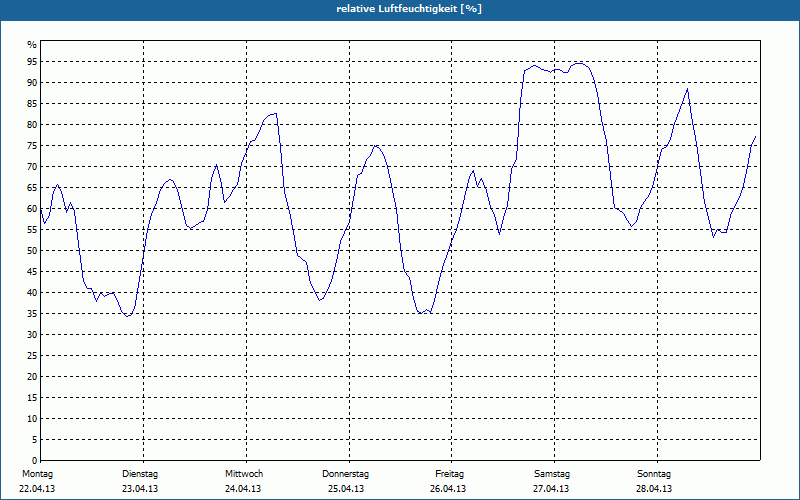Select the 85 y-axis label
The width and height of the screenshot is (800, 500).
click(x=32, y=104)
